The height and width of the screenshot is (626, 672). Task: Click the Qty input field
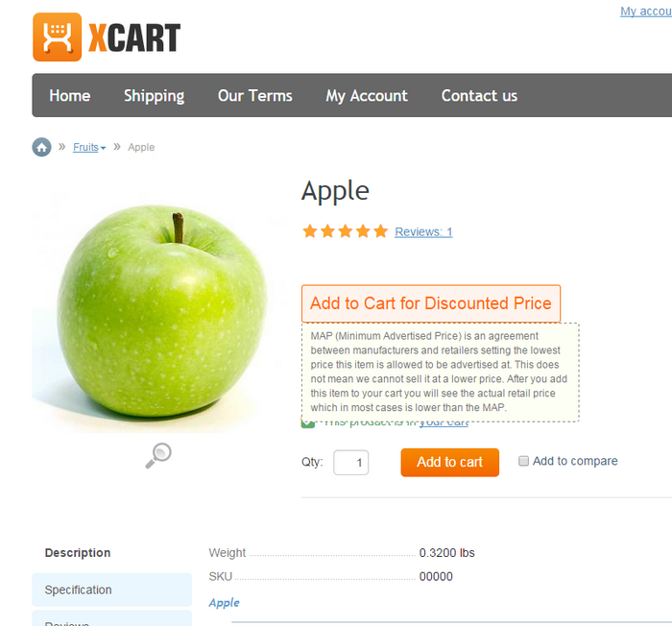(x=351, y=463)
